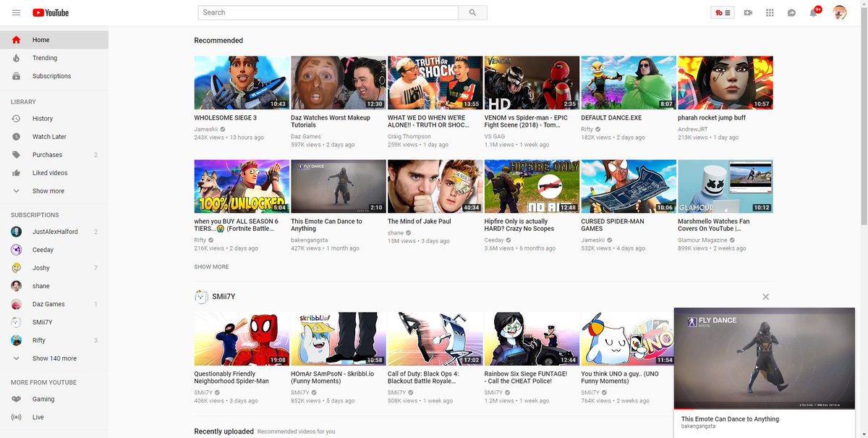Click the Gaming heart icon
Screen dimensions: 868x438
16,400
